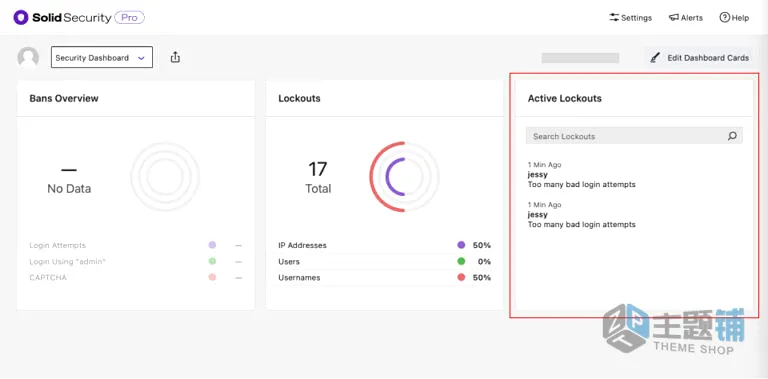Image resolution: width=768 pixels, height=379 pixels.
Task: Click the Search Lockouts field
Action: 634,136
